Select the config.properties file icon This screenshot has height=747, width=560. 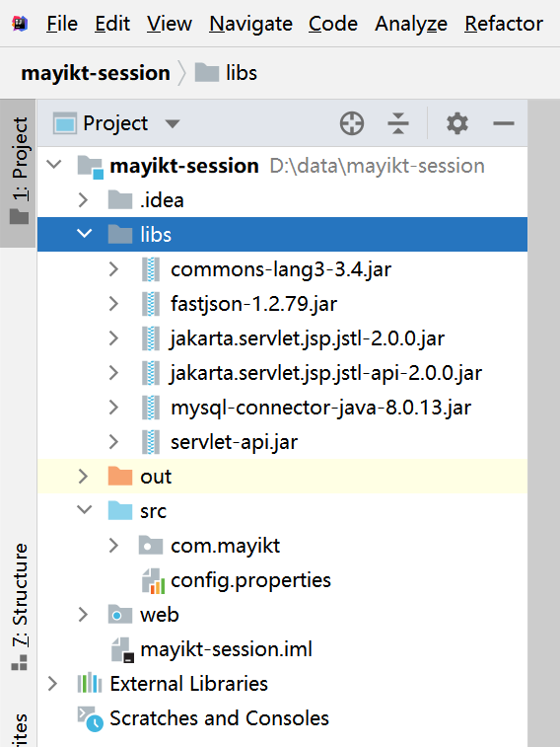[x=153, y=581]
